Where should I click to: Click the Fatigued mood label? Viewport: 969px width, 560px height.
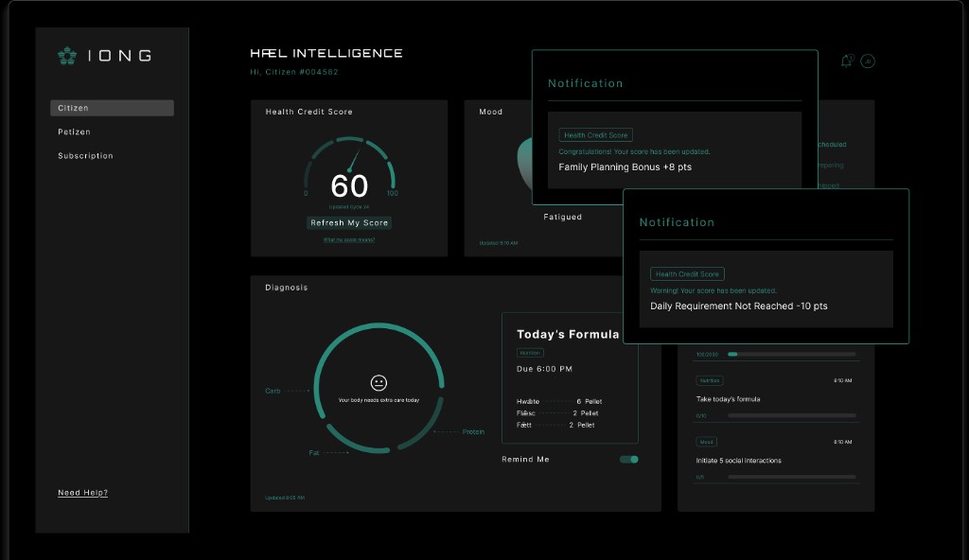[x=562, y=217]
